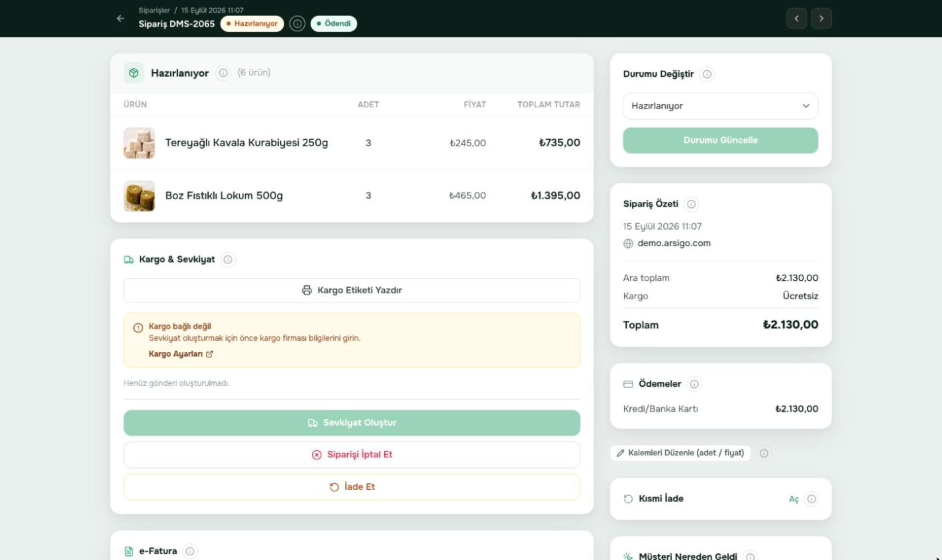
Task: Click ₺1.395,00 total in product table
Action: click(555, 196)
